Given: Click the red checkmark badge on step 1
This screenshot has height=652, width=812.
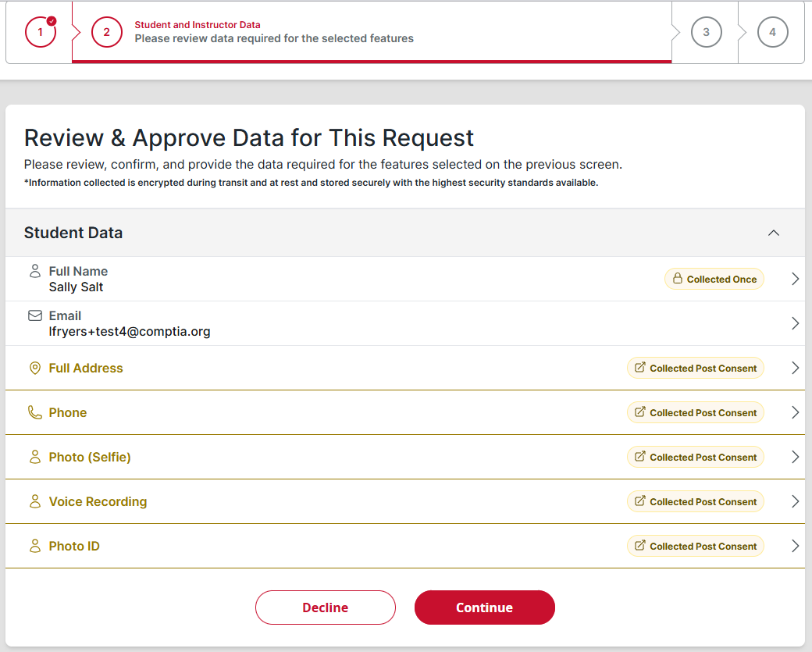Looking at the screenshot, I should tap(52, 21).
